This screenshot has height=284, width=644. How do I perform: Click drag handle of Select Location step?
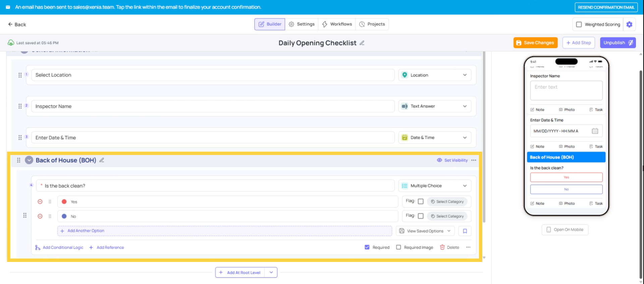(20, 75)
